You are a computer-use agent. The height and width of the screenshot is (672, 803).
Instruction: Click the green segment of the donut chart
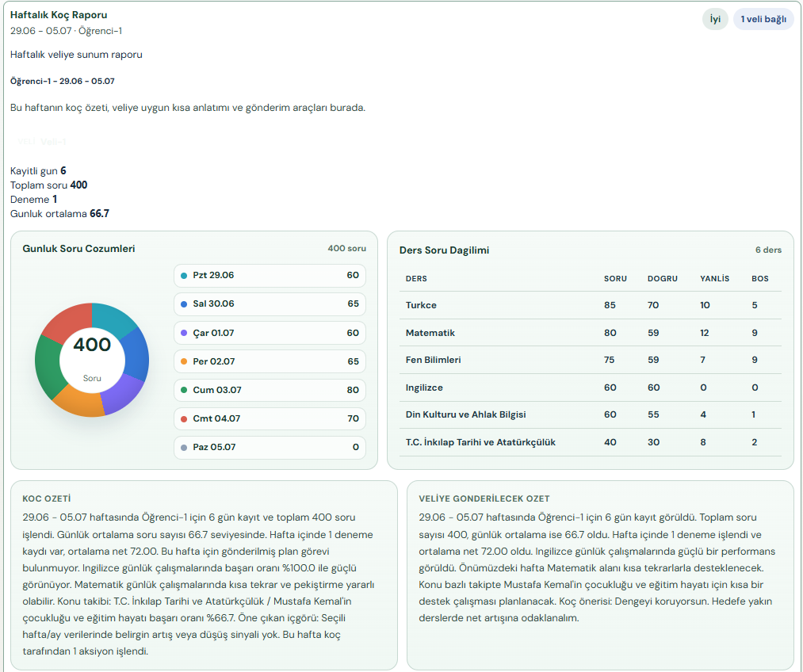point(48,366)
